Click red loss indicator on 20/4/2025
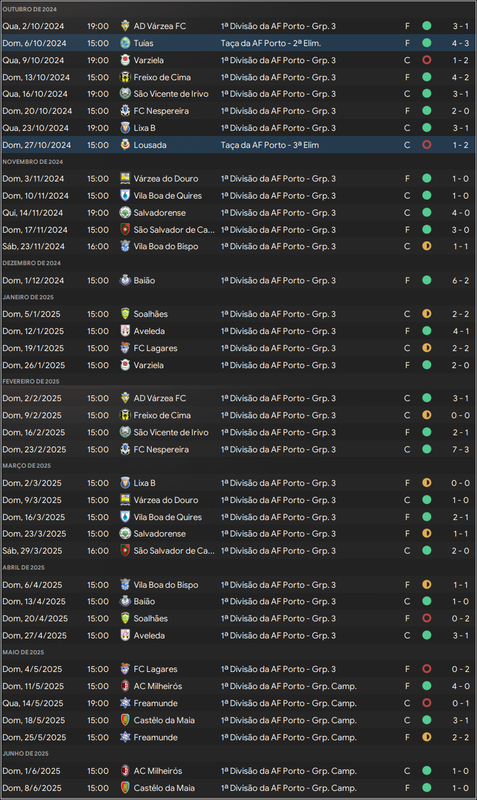This screenshot has height=800, width=477. tap(427, 618)
